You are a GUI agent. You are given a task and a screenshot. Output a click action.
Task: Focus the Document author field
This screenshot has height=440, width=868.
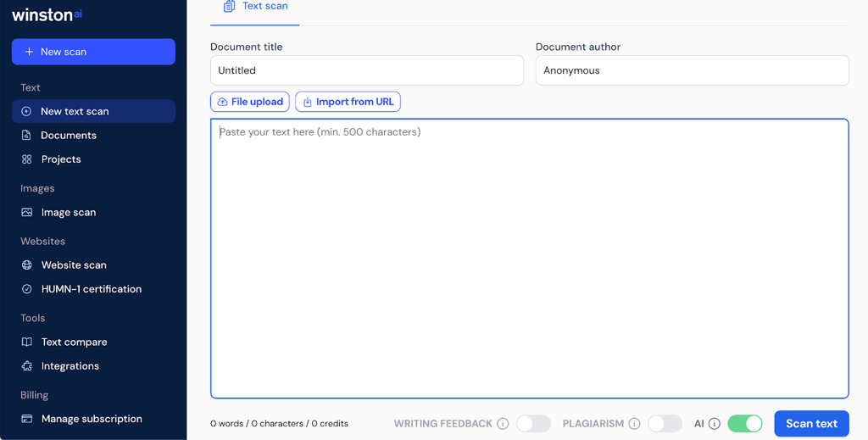point(692,70)
